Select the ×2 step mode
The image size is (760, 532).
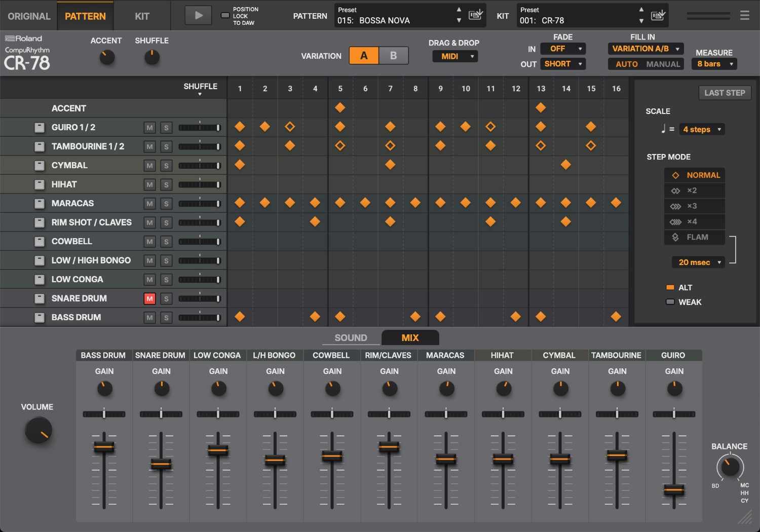coord(694,190)
